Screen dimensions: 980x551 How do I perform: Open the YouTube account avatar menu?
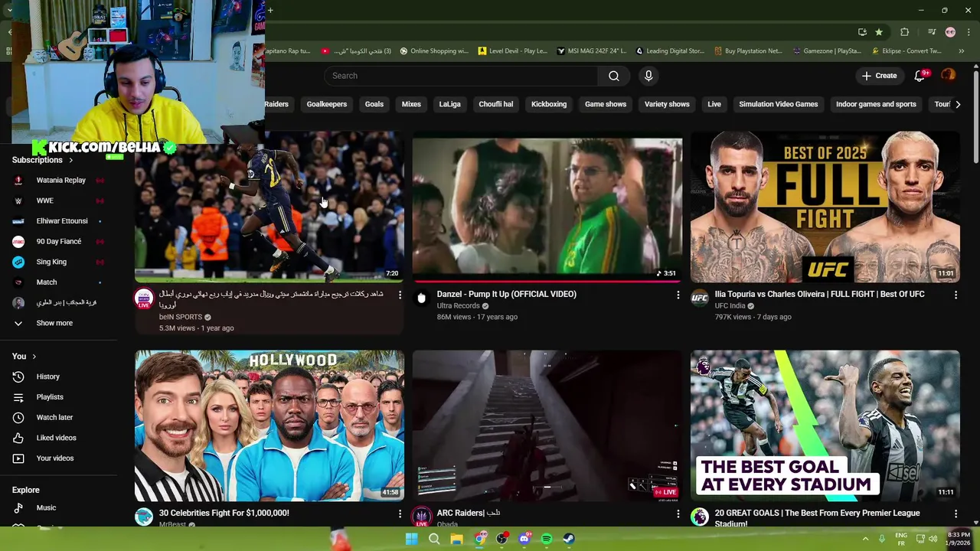[x=949, y=75]
